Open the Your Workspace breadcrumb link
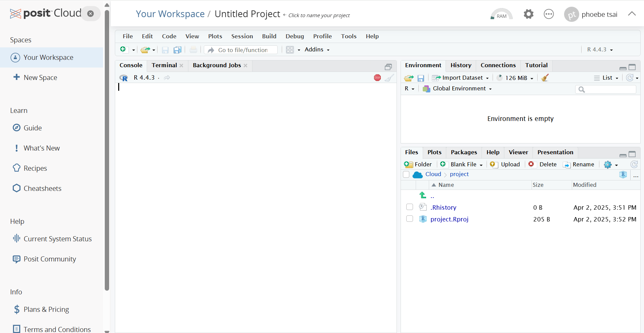Image resolution: width=644 pixels, height=333 pixels. point(170,14)
